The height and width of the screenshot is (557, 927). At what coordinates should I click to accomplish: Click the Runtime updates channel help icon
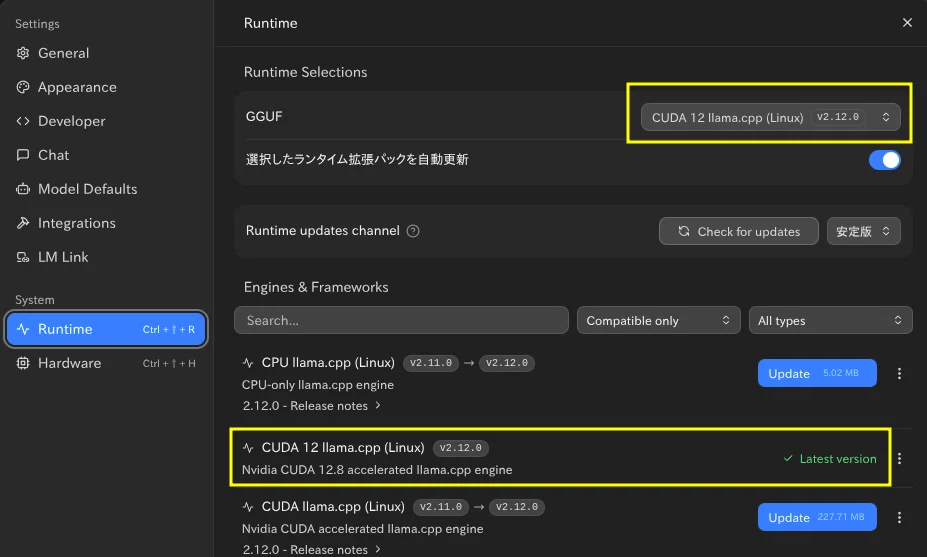413,231
